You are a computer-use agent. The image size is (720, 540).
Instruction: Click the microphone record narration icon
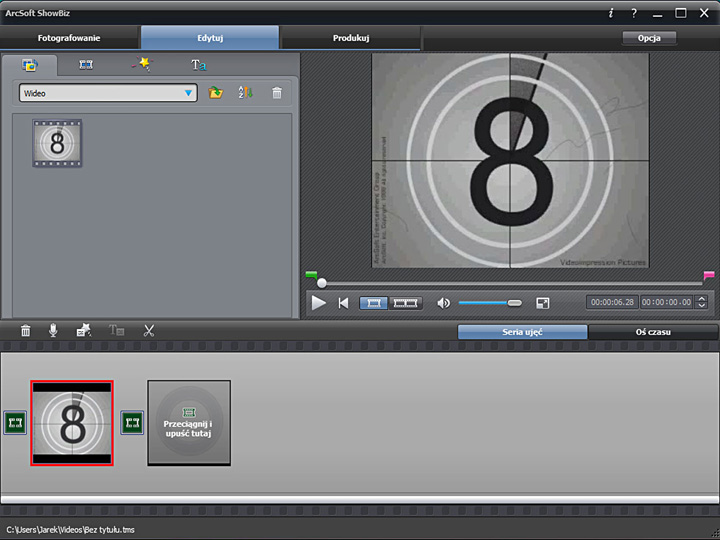53,330
